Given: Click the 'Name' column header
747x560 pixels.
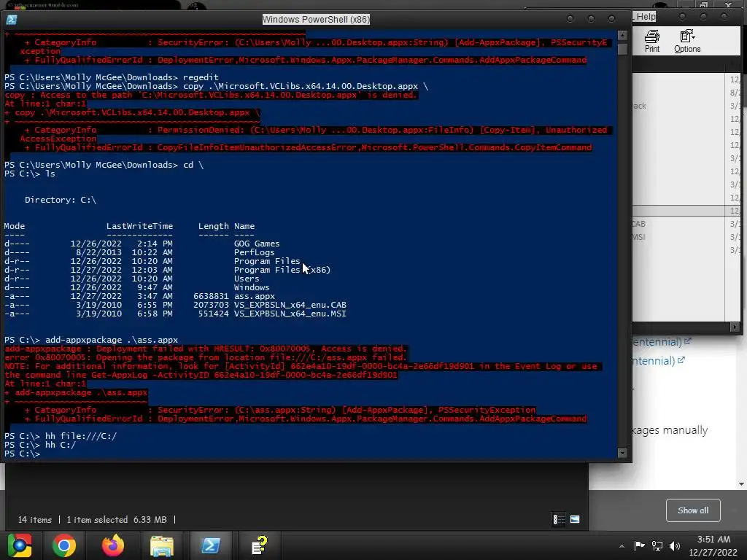Looking at the screenshot, I should (244, 226).
